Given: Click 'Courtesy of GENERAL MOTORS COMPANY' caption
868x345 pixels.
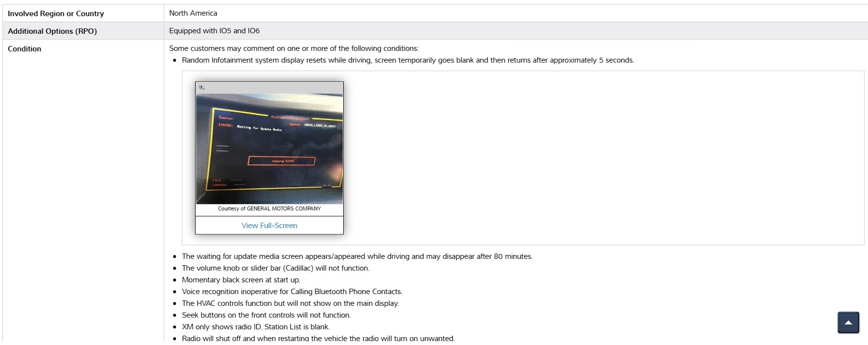Looking at the screenshot, I should pyautogui.click(x=269, y=208).
